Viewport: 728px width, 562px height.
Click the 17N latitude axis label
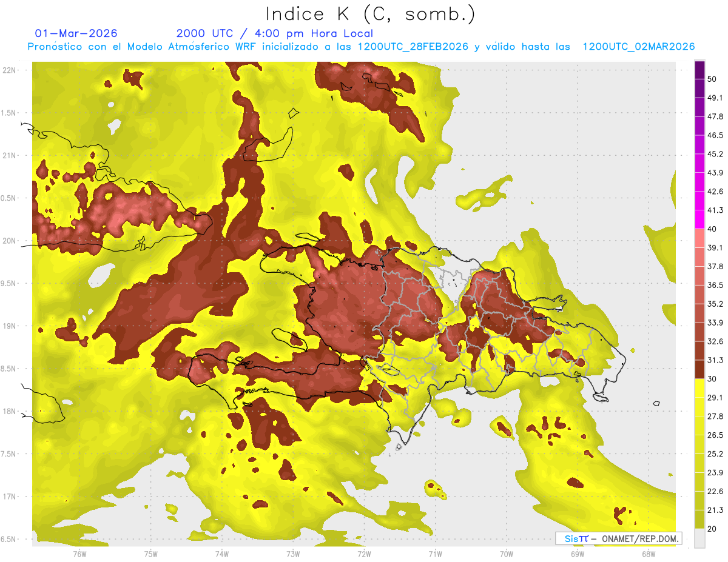tap(9, 497)
